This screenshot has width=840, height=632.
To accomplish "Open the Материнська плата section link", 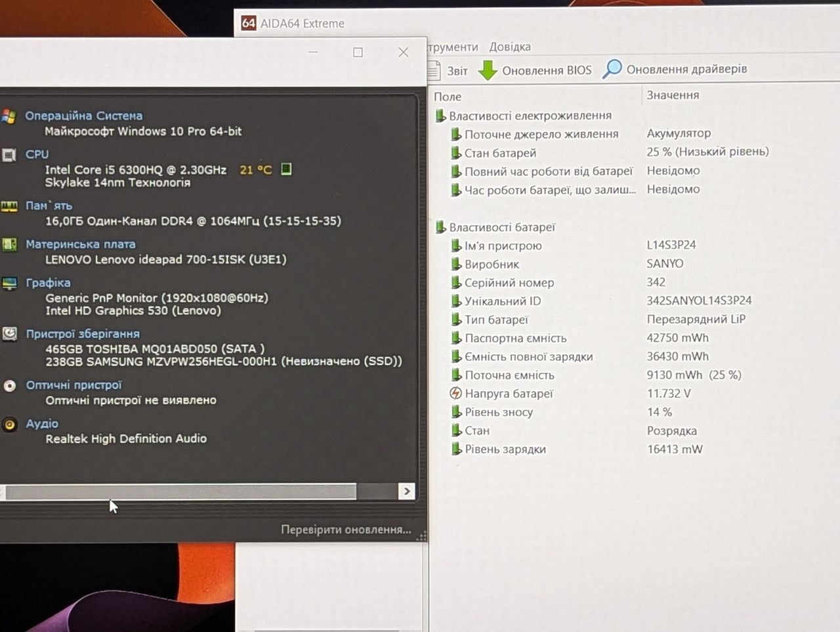I will coord(81,244).
